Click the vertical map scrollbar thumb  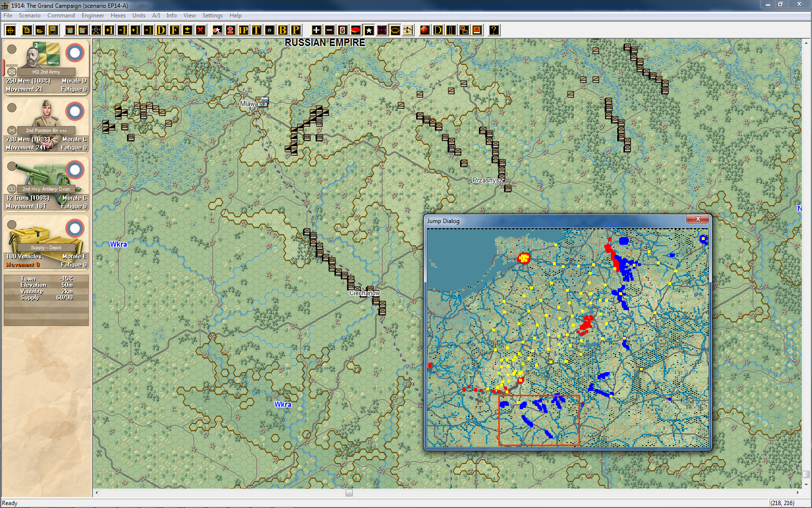point(806,474)
